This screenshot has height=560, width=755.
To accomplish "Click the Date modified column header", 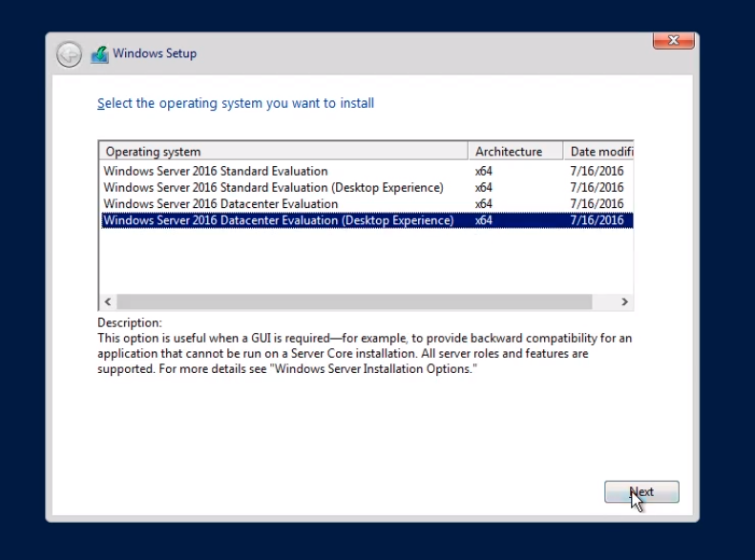I will pos(598,152).
